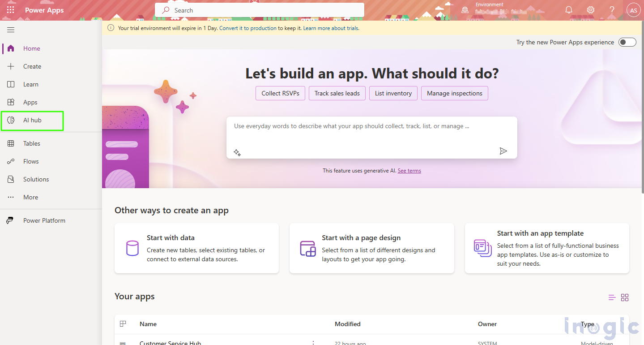Select Home in the left navigation

coord(51,48)
